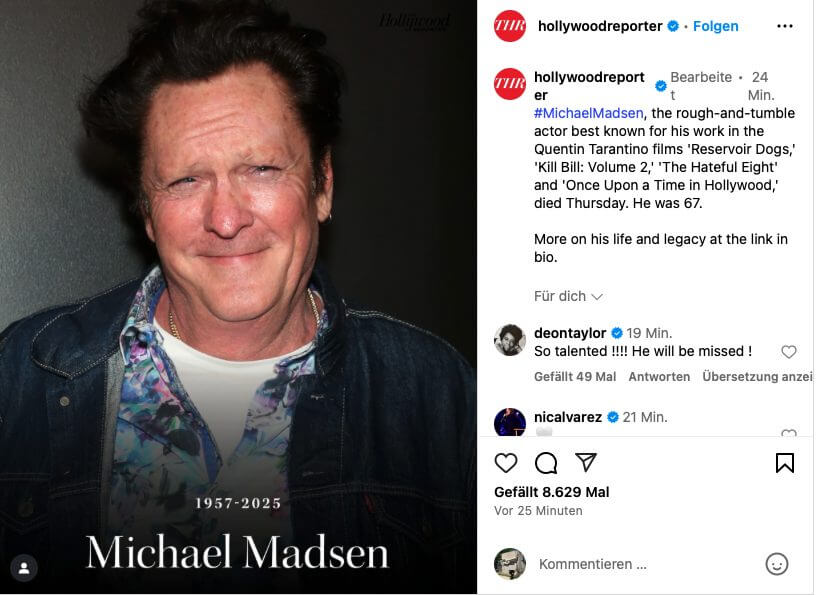
Task: Like nicalvarez's comment heart
Action: pos(789,433)
